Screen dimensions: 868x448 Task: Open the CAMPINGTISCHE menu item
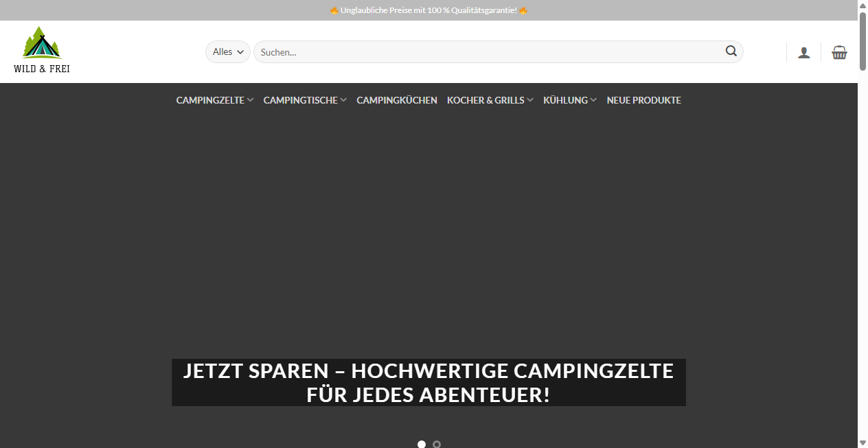tap(301, 100)
